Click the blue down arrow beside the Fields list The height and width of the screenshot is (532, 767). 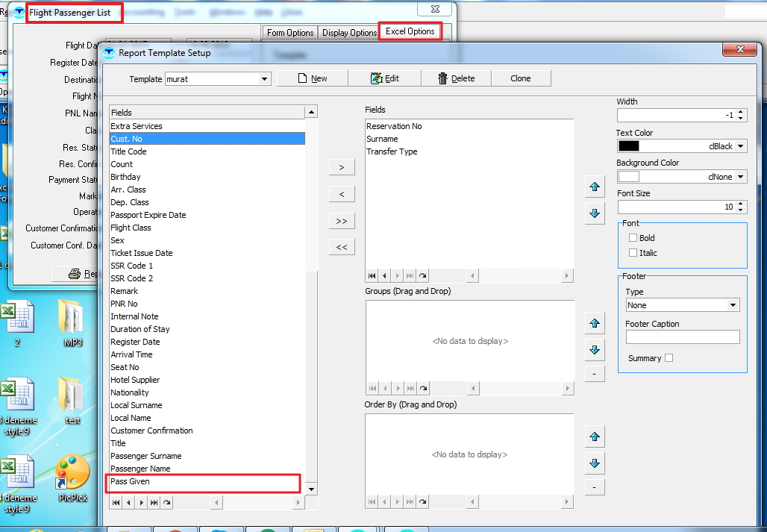(595, 213)
